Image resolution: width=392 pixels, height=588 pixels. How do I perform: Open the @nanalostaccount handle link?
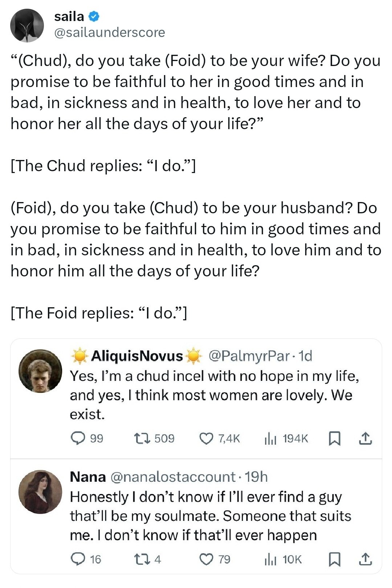coord(172,477)
